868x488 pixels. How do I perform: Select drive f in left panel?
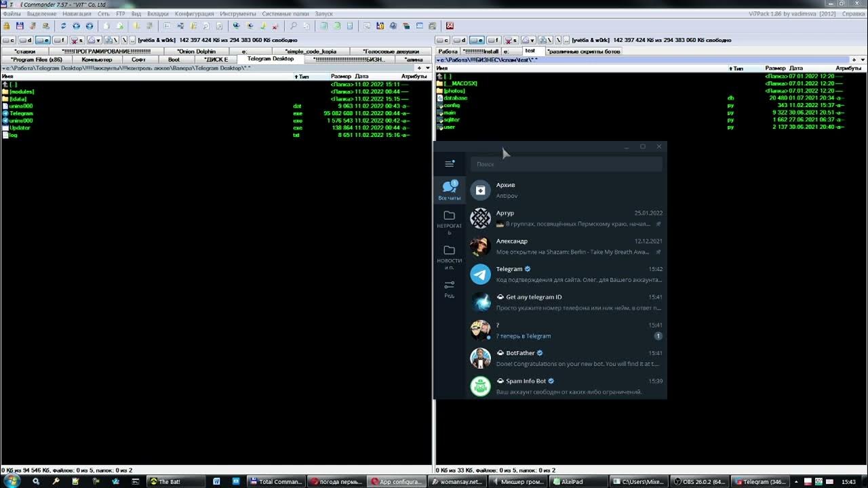(x=60, y=40)
